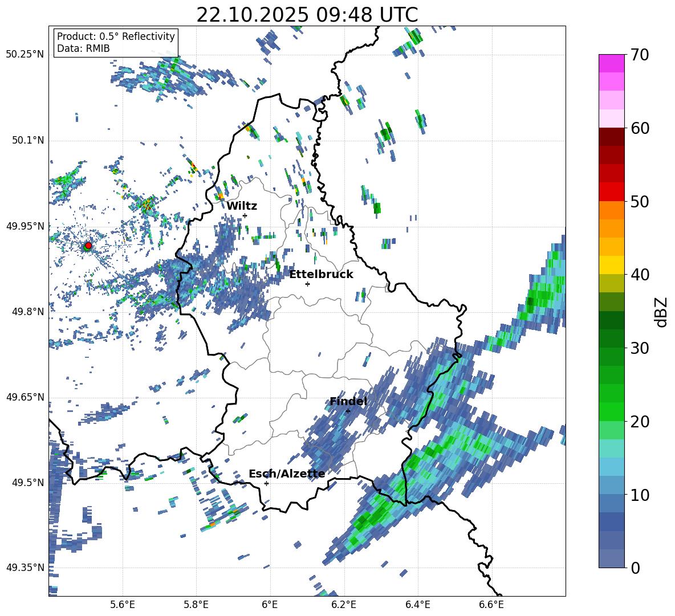The width and height of the screenshot is (675, 616).
Task: Click the 6°E longitude label
Action: (270, 605)
